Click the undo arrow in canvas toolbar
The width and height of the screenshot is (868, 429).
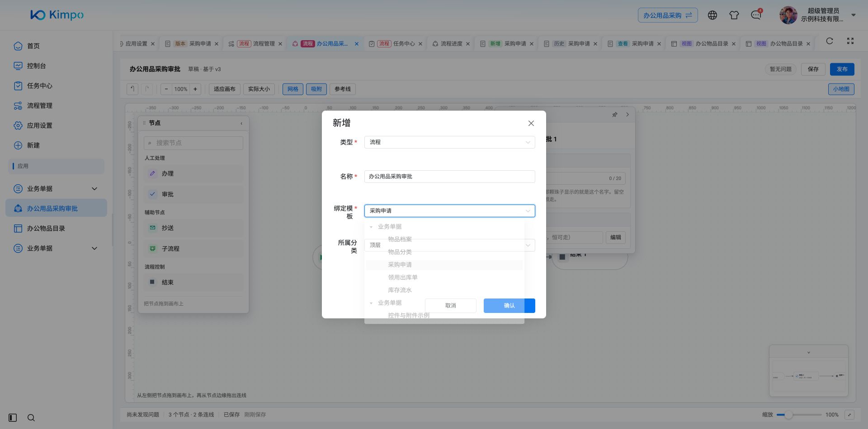pos(132,89)
